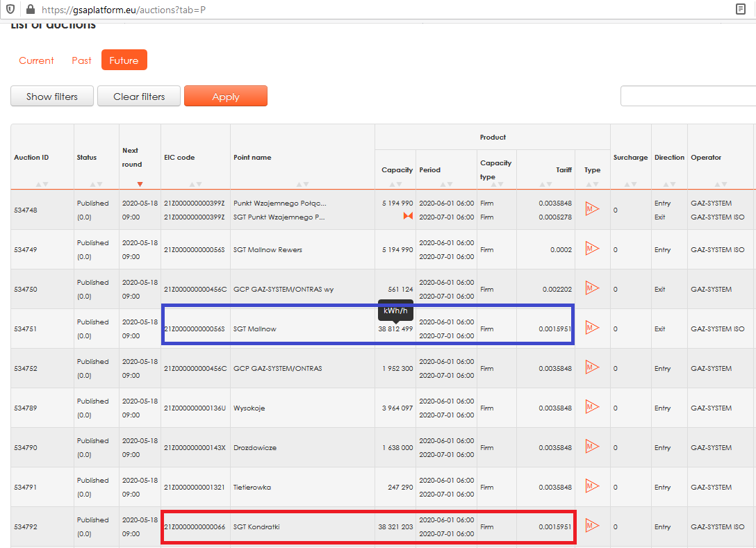
Task: Click the monthly type icon for auction 534748
Action: [x=592, y=208]
